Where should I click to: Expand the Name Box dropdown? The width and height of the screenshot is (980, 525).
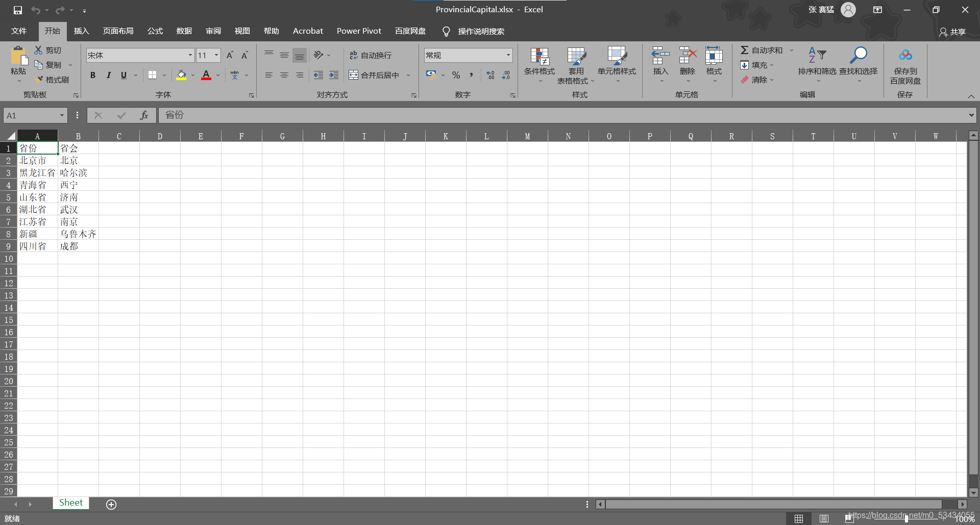coord(62,115)
